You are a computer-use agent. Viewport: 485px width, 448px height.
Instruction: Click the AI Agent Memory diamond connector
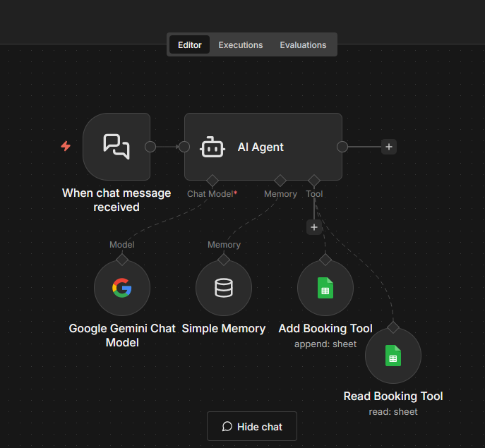(x=280, y=181)
